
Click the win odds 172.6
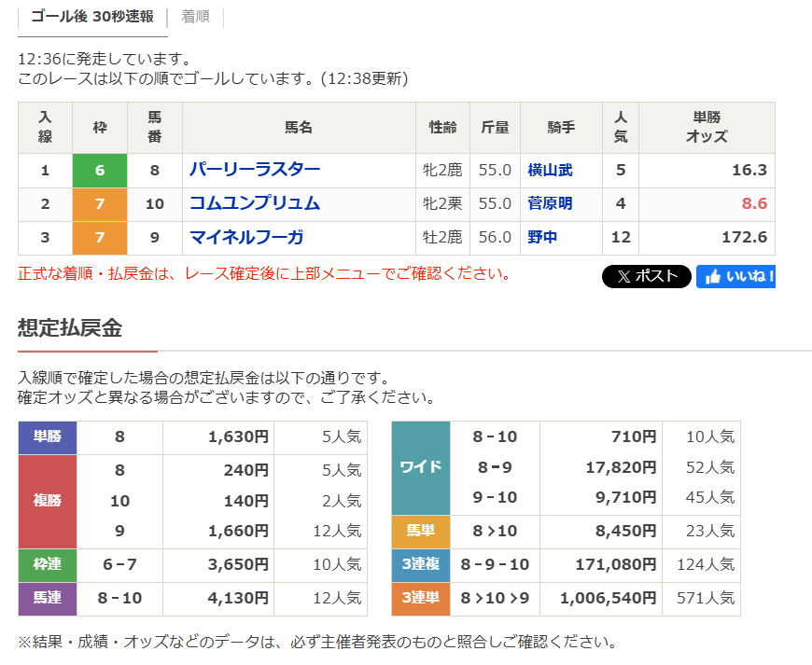[x=745, y=237]
